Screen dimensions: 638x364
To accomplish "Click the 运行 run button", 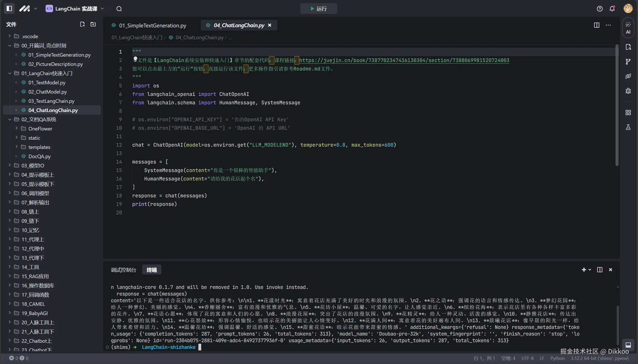I will tap(318, 9).
